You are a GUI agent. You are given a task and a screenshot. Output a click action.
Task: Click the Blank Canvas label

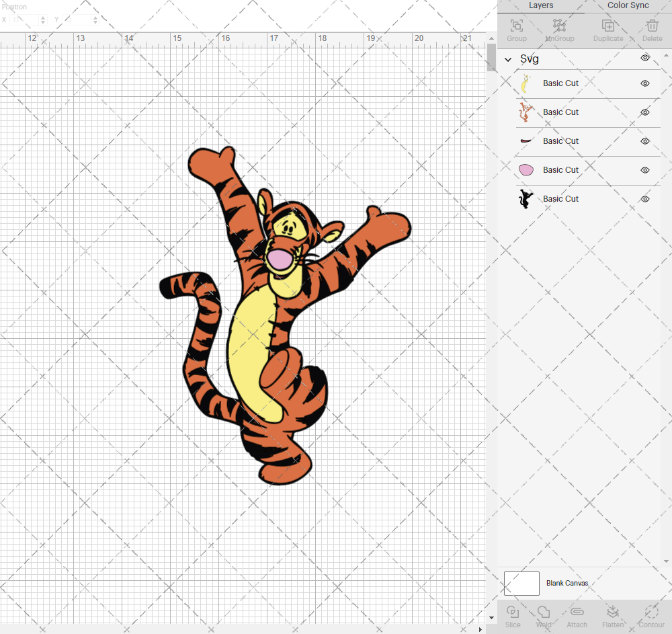[x=567, y=583]
